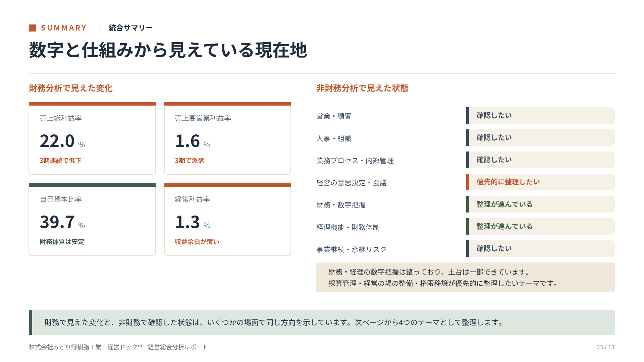Click the 確認したい status for 業務プロセス・内部管理
This screenshot has width=644, height=362.
click(540, 160)
